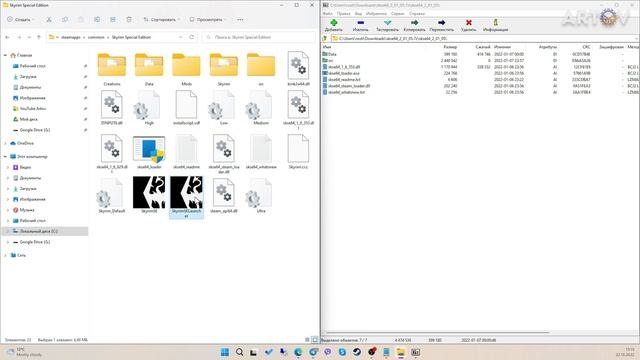Select the binkw64.dll file in Explorer
Viewport: 640px width, 360px height.
298,68
